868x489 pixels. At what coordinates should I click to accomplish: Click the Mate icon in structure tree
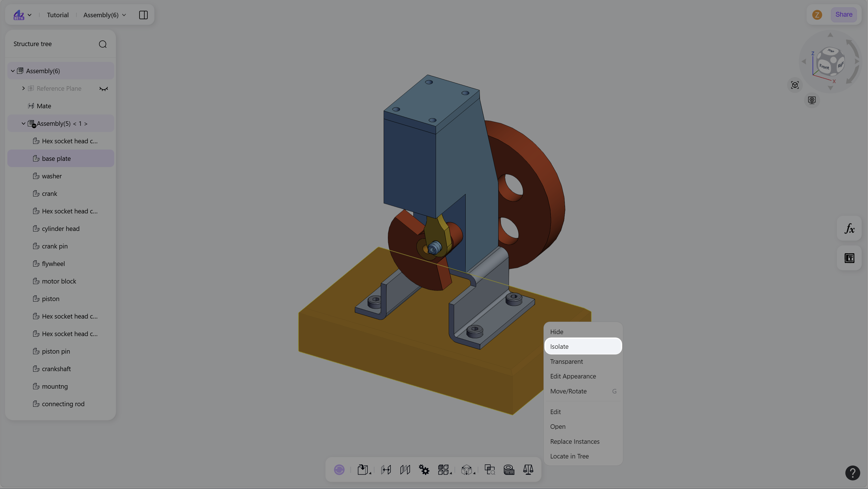pos(31,106)
